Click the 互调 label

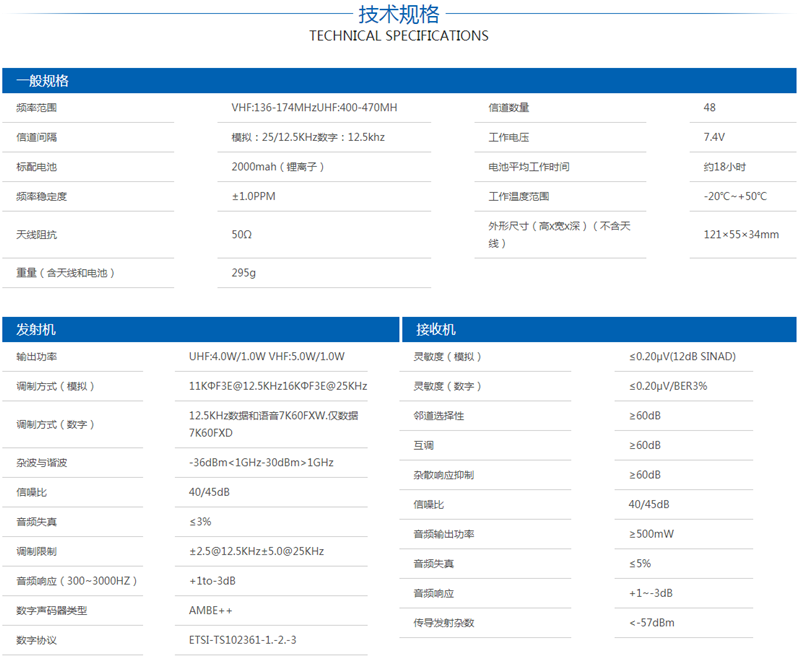point(423,445)
